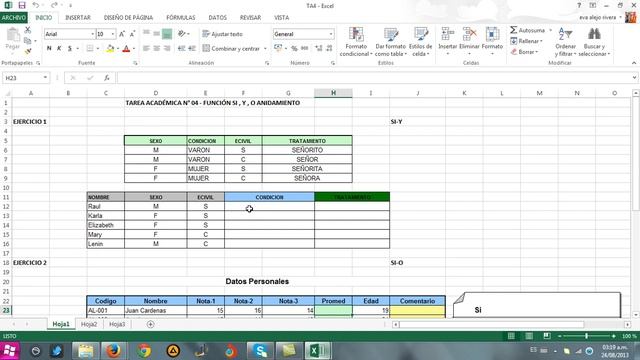Viewport: 640px width, 360px height.
Task: Open Buscar y seleccionar binoculars menu
Action: coord(594,42)
